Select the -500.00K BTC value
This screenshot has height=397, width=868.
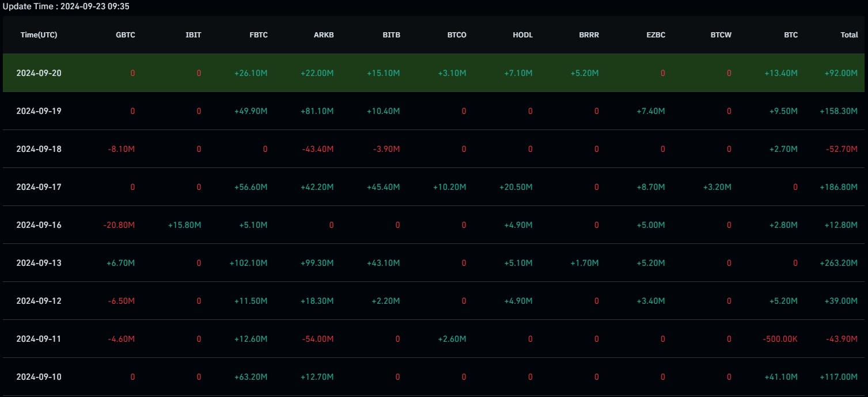(779, 339)
